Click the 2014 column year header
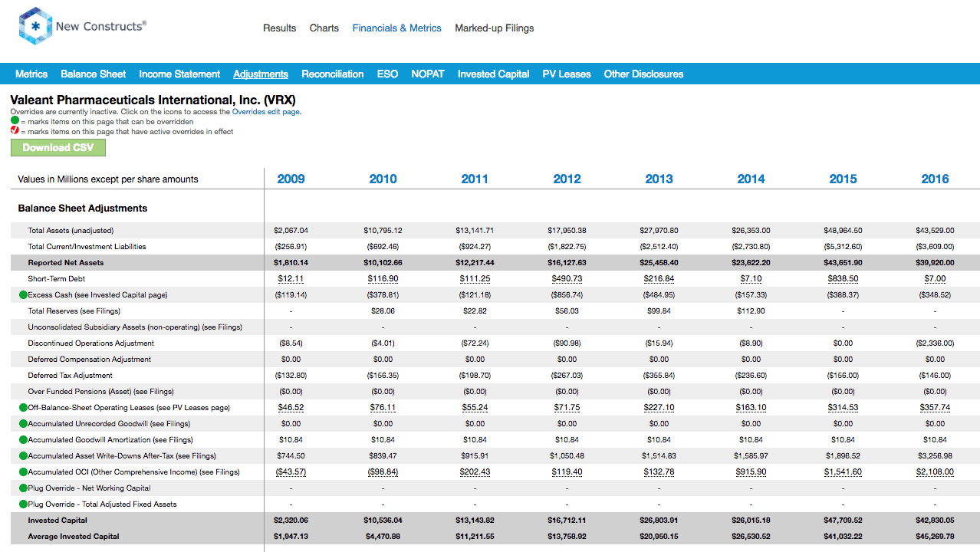Image resolution: width=980 pixels, height=552 pixels. (x=751, y=179)
